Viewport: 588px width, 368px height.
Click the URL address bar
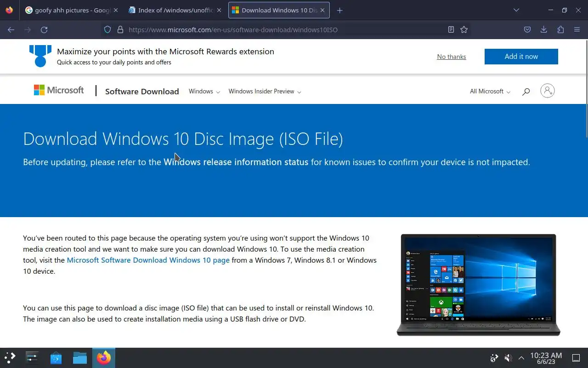[285, 29]
